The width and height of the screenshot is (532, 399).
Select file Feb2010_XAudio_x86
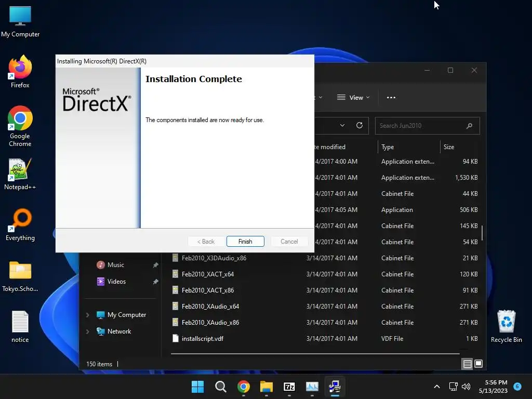210,322
